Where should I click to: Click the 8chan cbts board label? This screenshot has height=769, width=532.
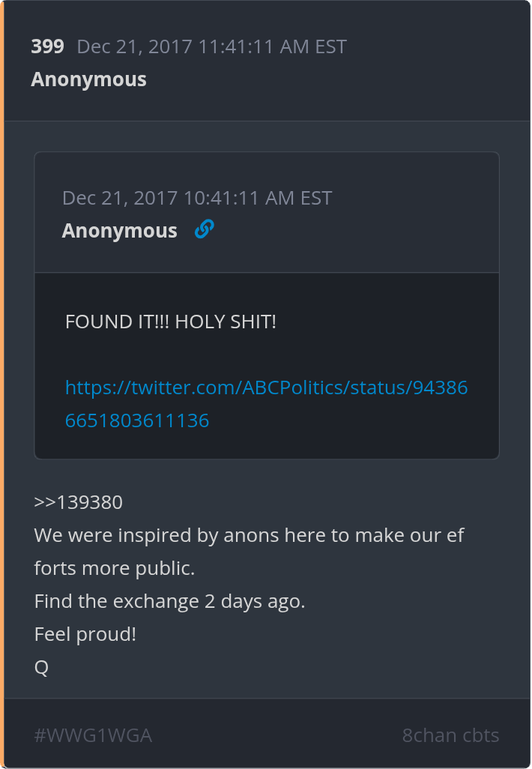[450, 735]
